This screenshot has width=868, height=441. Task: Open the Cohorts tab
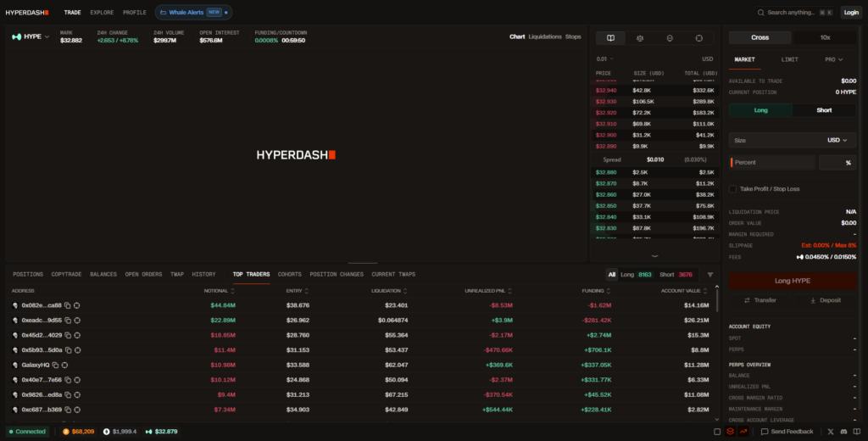coord(290,275)
